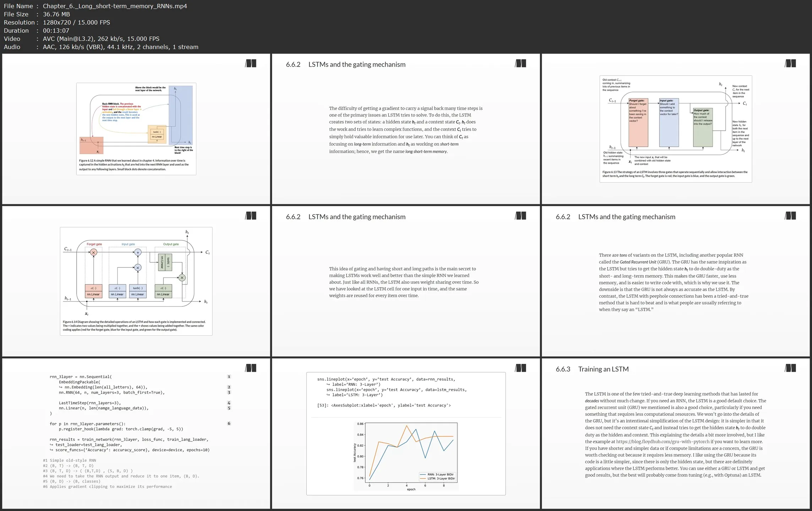Click the 'Figure 6.14 Diagram showing the detailed operations' caption
812x511 pixels.
tap(134, 326)
